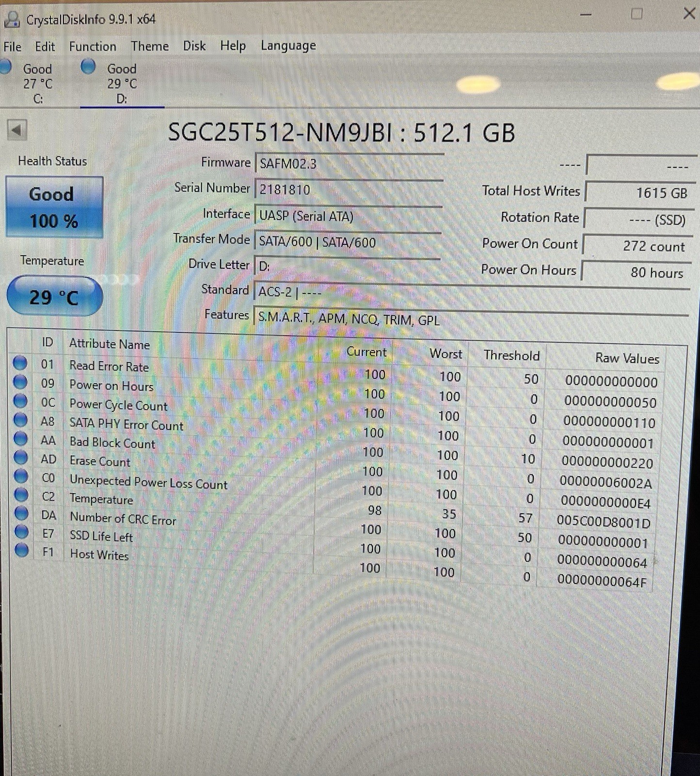The image size is (700, 776).
Task: Click the Current column header
Action: 366,352
